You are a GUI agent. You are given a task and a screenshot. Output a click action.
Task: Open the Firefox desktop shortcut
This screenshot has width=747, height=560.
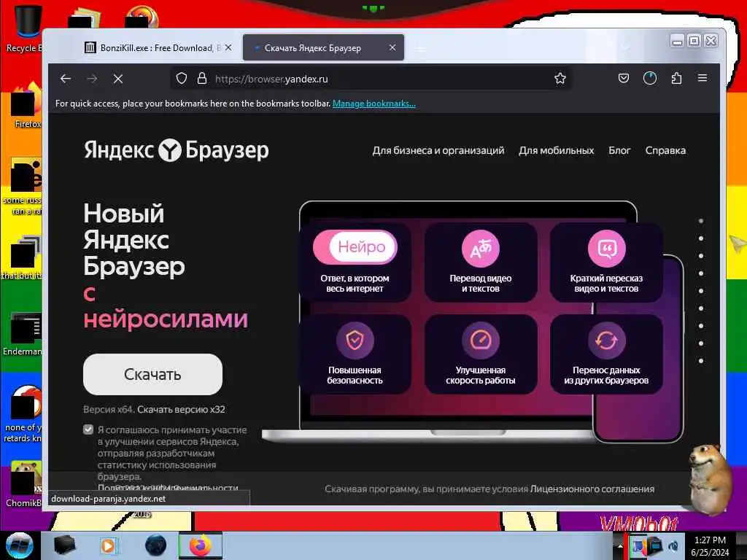25,106
